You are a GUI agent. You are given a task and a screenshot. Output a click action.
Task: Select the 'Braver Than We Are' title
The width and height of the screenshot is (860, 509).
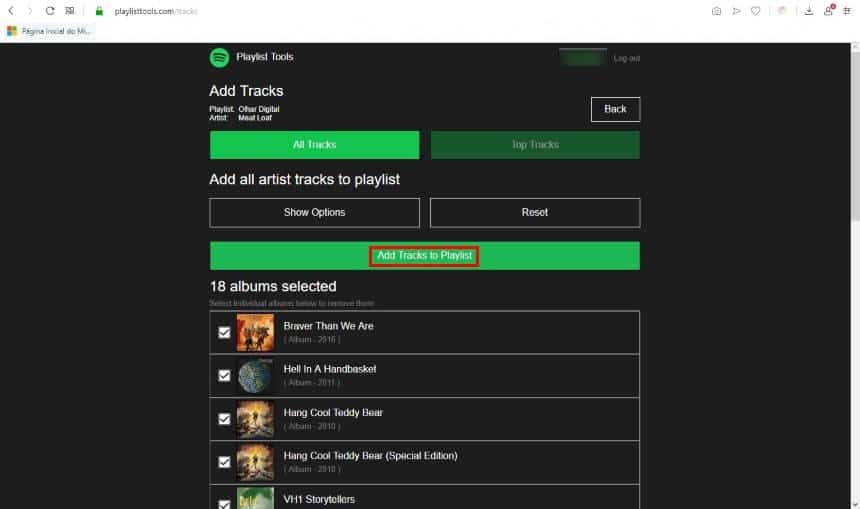coord(329,326)
